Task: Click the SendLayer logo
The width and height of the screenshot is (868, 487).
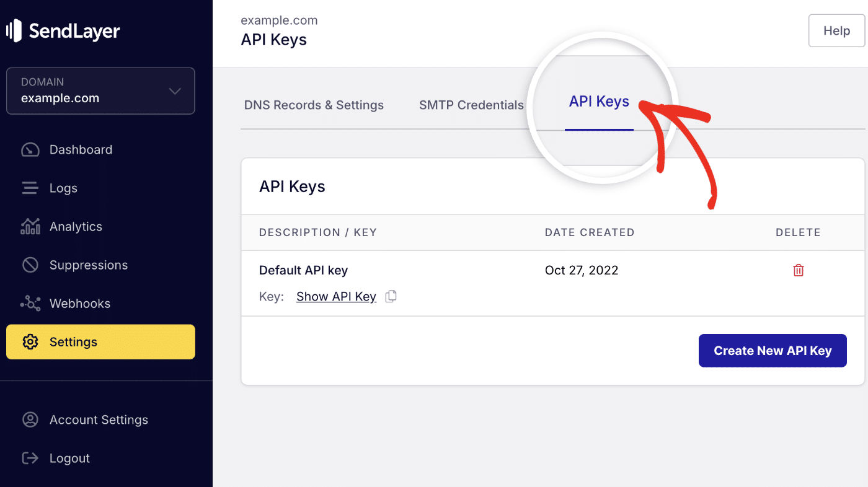Action: click(62, 30)
